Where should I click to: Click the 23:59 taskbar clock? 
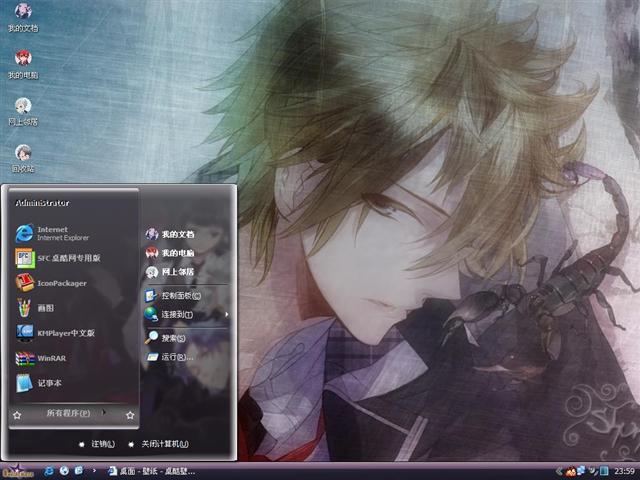pos(624,471)
